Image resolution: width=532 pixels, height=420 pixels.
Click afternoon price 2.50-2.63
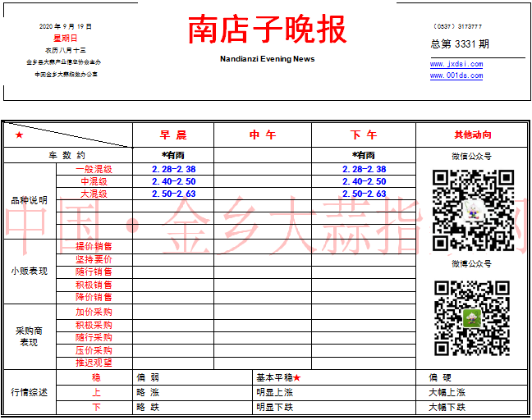364,194
